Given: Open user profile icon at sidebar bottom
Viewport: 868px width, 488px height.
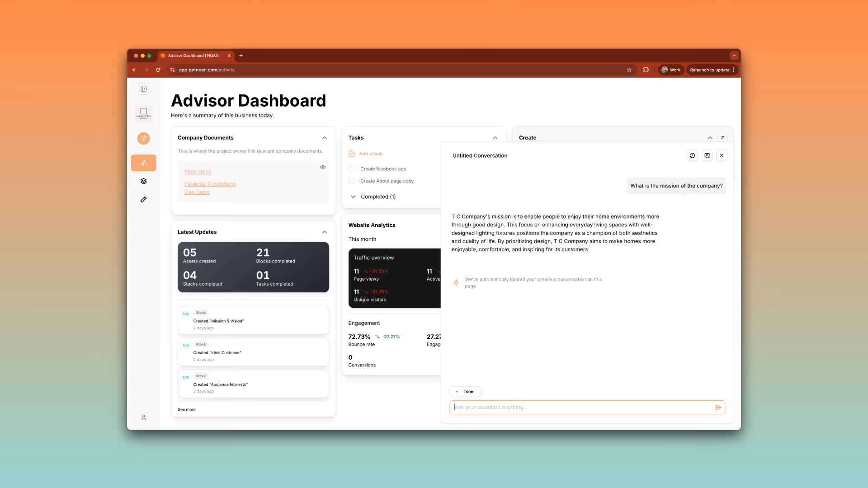Looking at the screenshot, I should point(143,418).
